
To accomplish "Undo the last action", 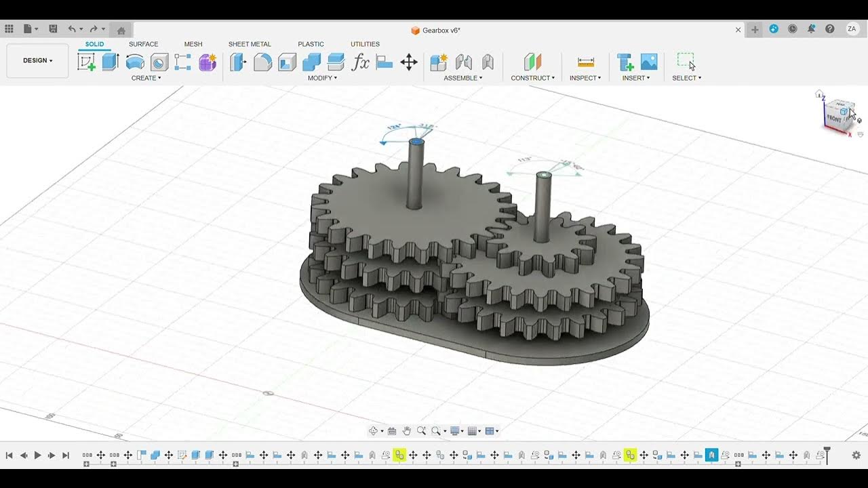I will 72,29.
